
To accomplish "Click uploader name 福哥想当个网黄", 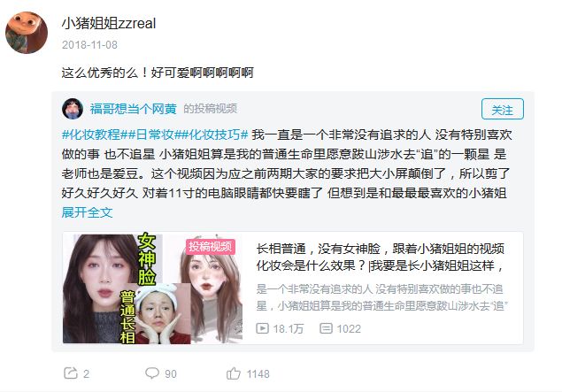I will tap(133, 109).
